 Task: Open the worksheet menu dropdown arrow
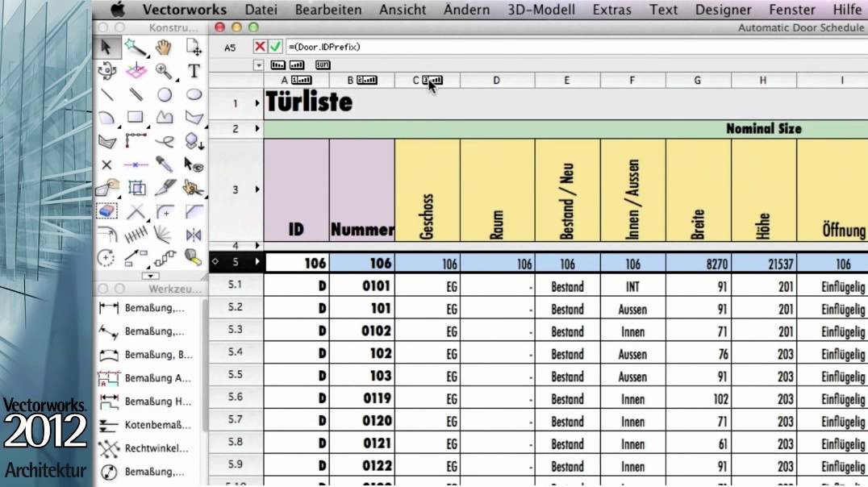click(258, 65)
